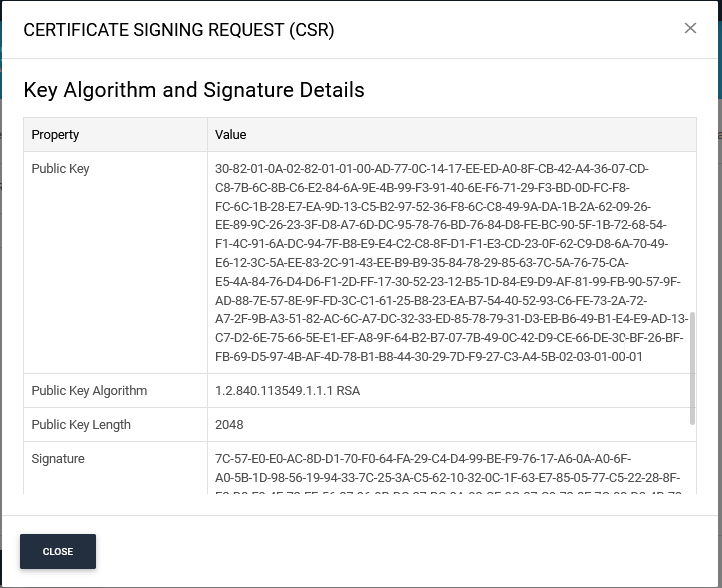Click the signature line starting A0-5B-1D-98
The height and width of the screenshot is (588, 722).
point(448,477)
